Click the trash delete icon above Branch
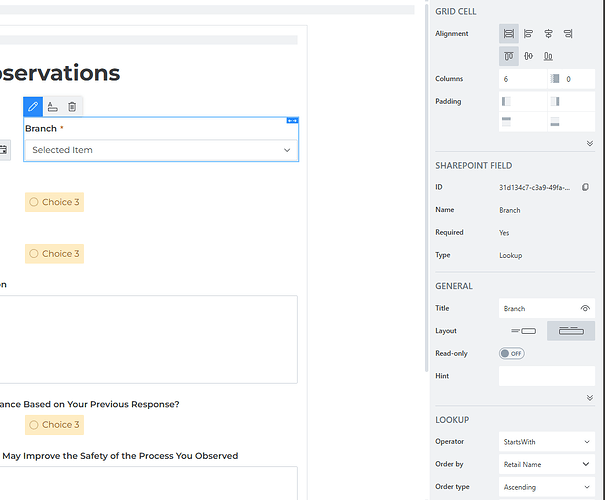Image resolution: width=605 pixels, height=500 pixels. 72,106
